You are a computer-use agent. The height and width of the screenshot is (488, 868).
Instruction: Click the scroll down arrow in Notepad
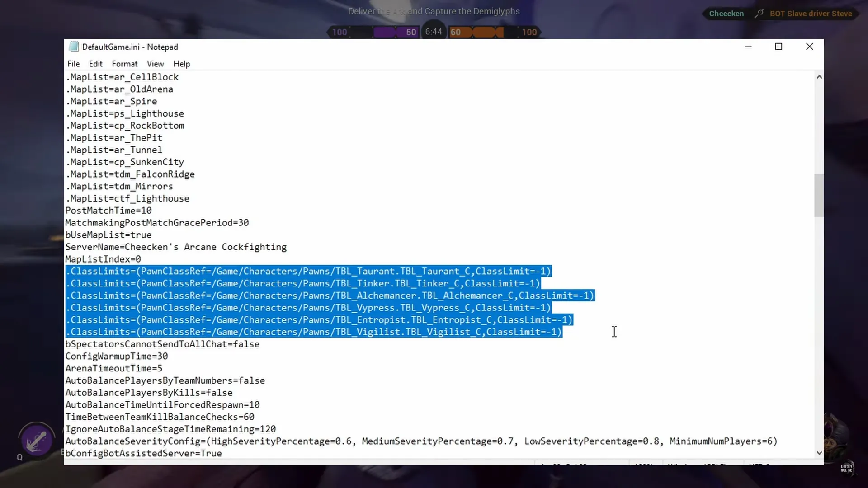(819, 453)
